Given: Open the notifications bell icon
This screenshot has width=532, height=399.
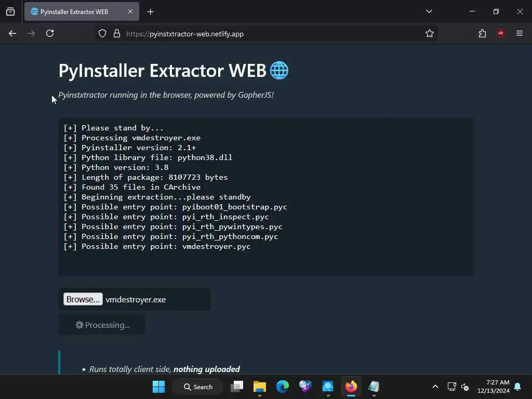Looking at the screenshot, I should pos(518,387).
